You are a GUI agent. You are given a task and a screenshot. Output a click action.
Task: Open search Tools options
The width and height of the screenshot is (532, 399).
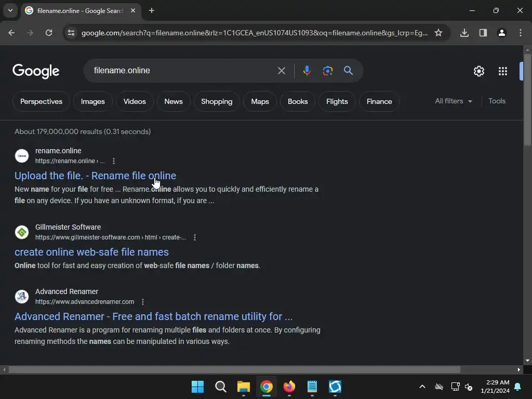coord(497,101)
